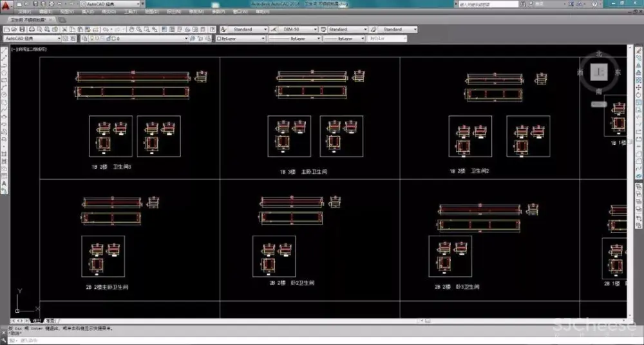Screen dimensions: 644x345
Task: Click the Help question mark in Standard toolbar
Action: [x=213, y=30]
